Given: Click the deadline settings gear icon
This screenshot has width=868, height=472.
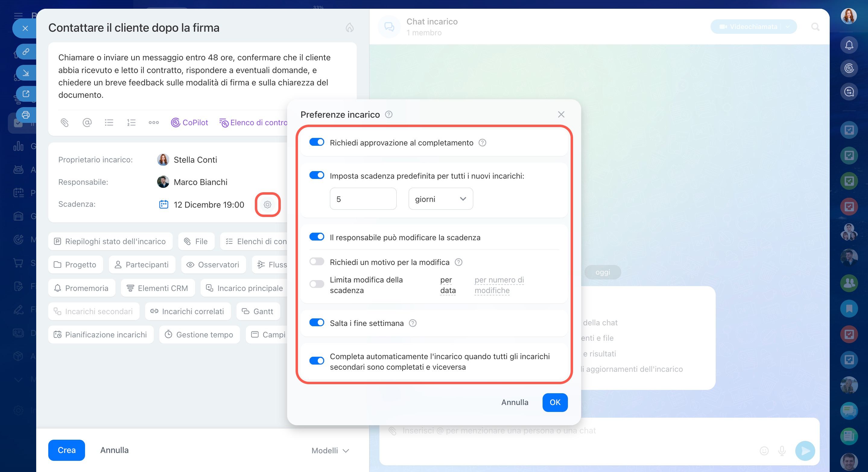Looking at the screenshot, I should click(267, 205).
